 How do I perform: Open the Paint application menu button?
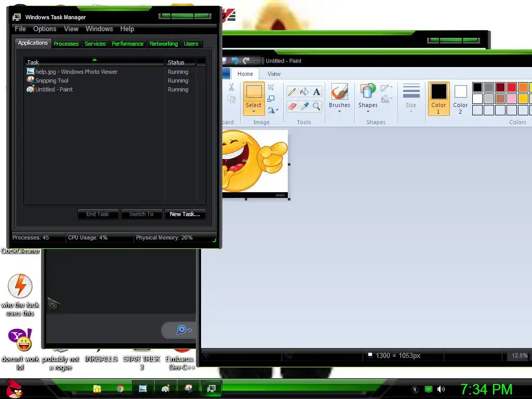[x=227, y=74]
